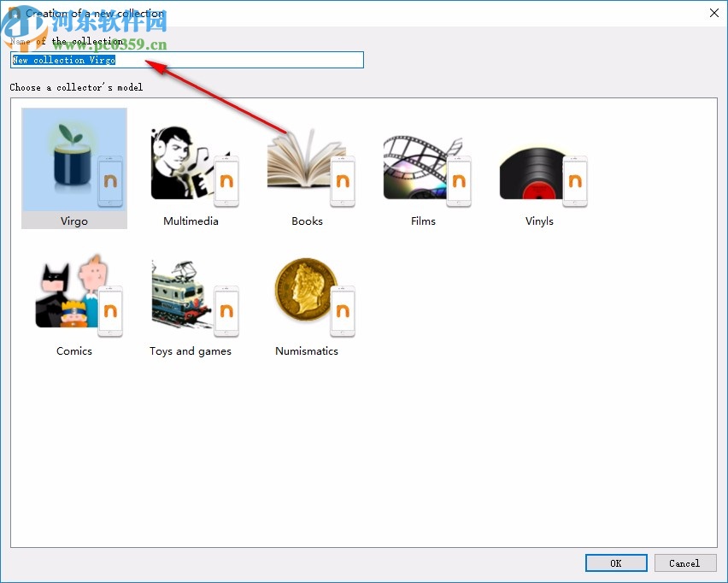This screenshot has height=583, width=728.
Task: Click the Films label text
Action: pyautogui.click(x=423, y=221)
